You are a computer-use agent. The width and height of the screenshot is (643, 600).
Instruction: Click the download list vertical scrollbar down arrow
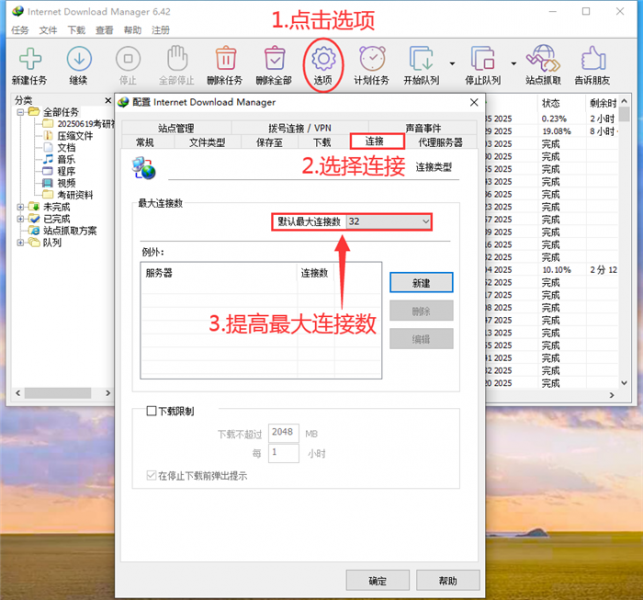tap(624, 383)
